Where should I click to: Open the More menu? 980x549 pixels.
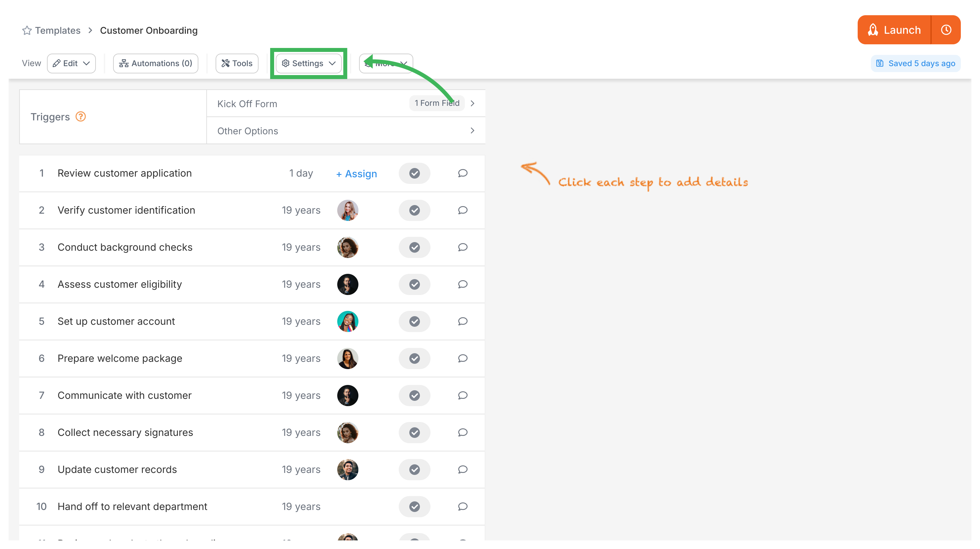click(386, 63)
